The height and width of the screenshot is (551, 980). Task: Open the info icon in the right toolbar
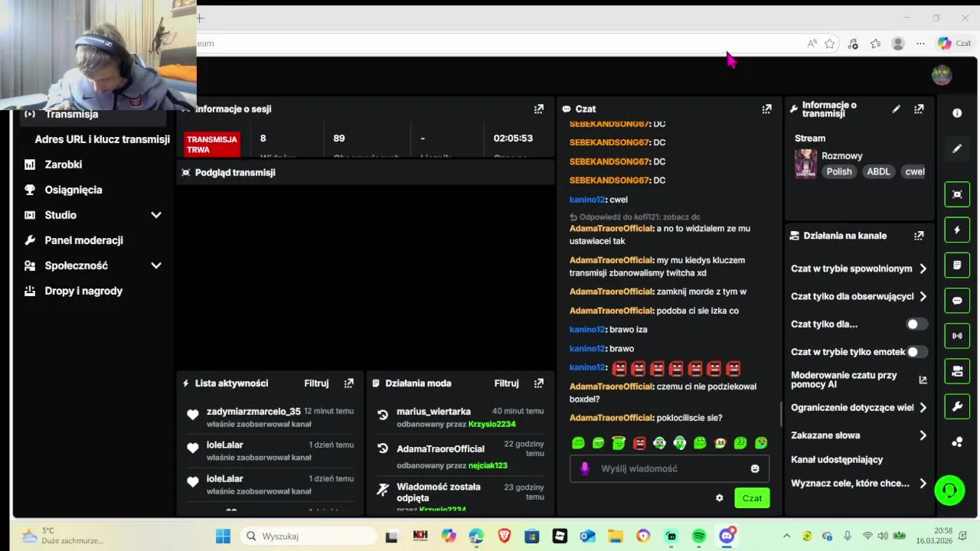tap(957, 113)
